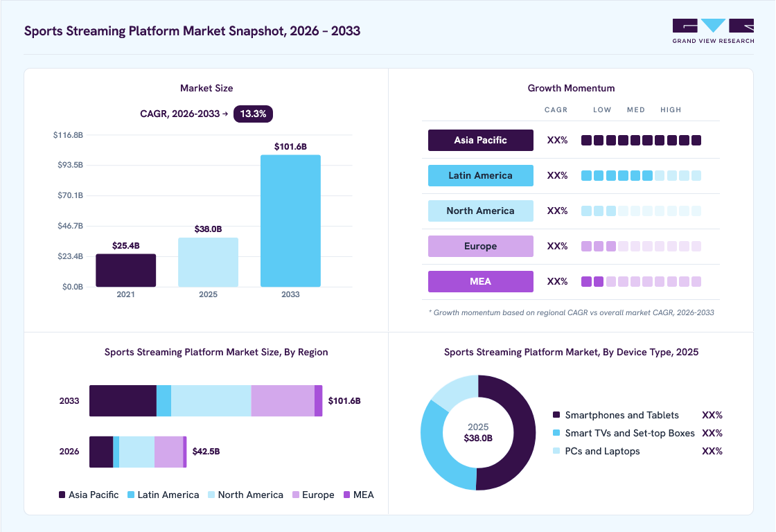
Task: Click the MEA region label
Action: click(x=481, y=281)
